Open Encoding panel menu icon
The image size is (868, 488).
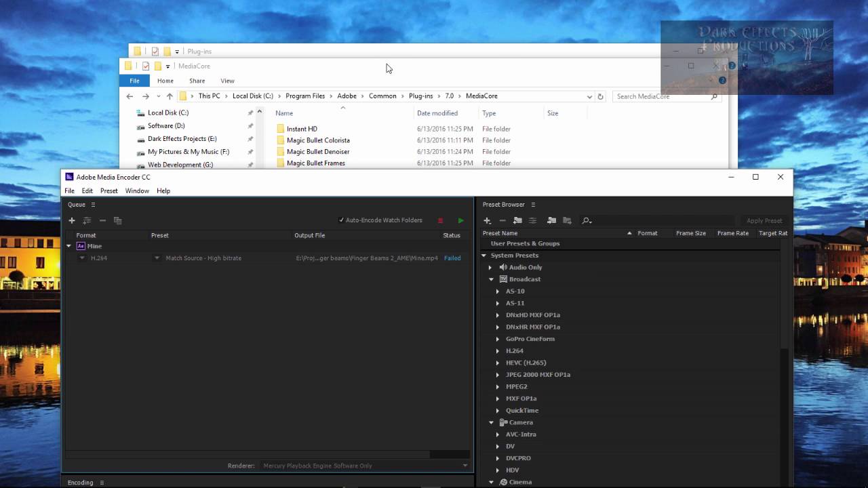click(x=102, y=483)
